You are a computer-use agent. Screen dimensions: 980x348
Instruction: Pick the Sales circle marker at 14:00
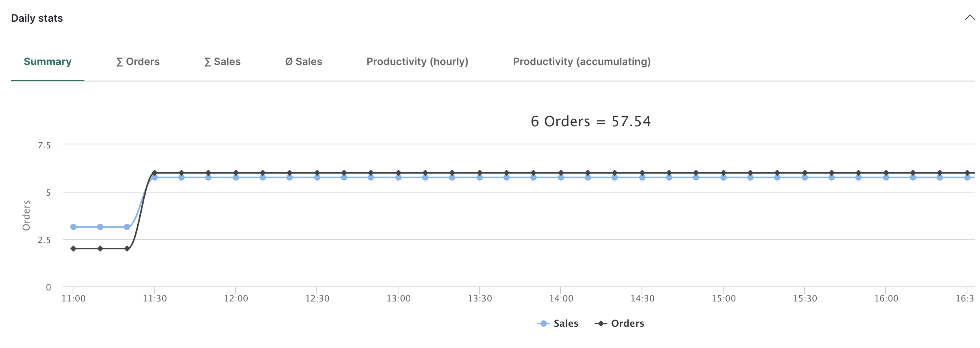tap(561, 178)
